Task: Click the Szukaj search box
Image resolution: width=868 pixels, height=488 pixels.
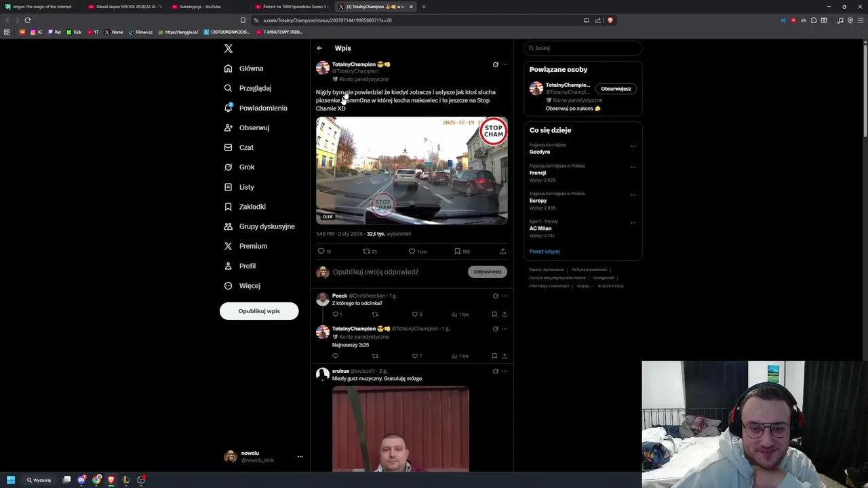Action: (583, 48)
